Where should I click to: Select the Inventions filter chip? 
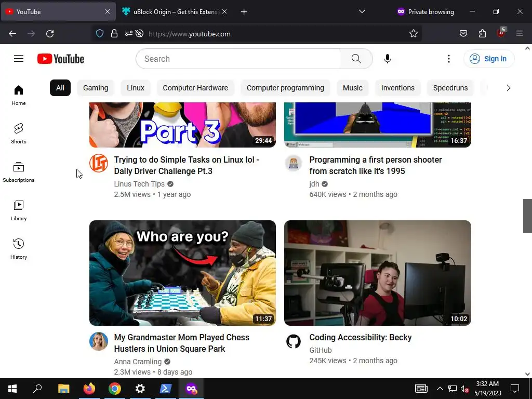click(397, 88)
